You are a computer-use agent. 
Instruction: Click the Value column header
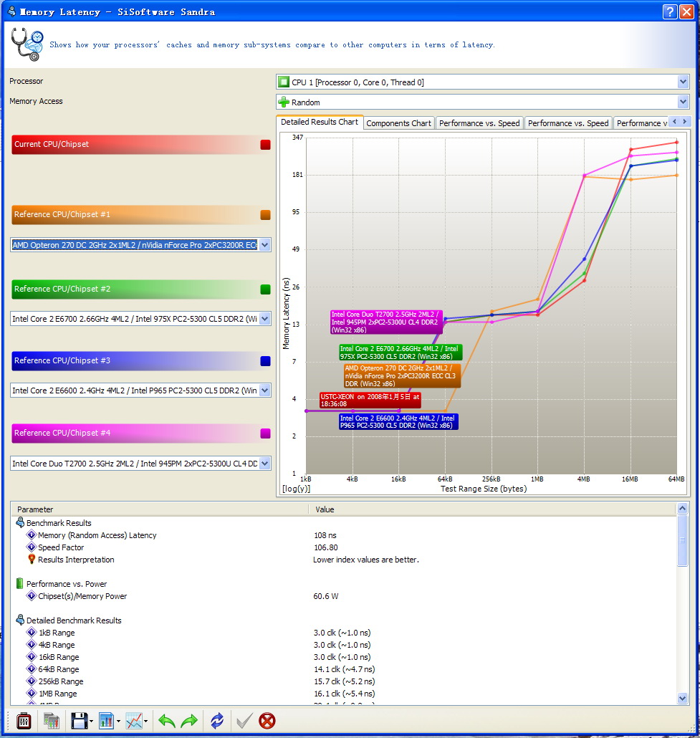[x=494, y=509]
